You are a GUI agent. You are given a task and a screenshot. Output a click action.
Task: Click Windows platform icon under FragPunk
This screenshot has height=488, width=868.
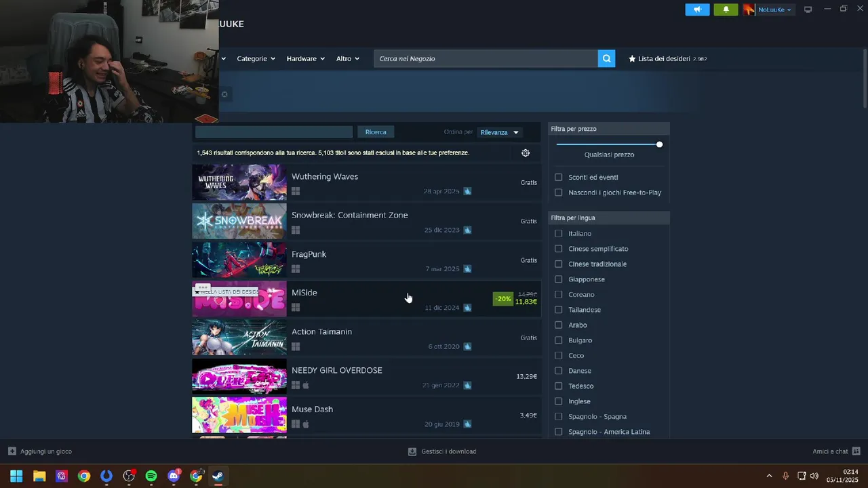[x=296, y=269]
